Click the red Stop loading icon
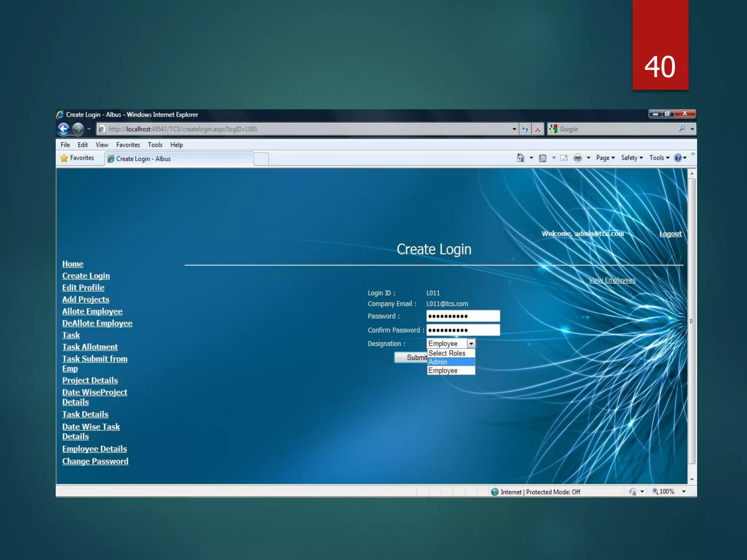Image resolution: width=747 pixels, height=560 pixels. pyautogui.click(x=538, y=129)
